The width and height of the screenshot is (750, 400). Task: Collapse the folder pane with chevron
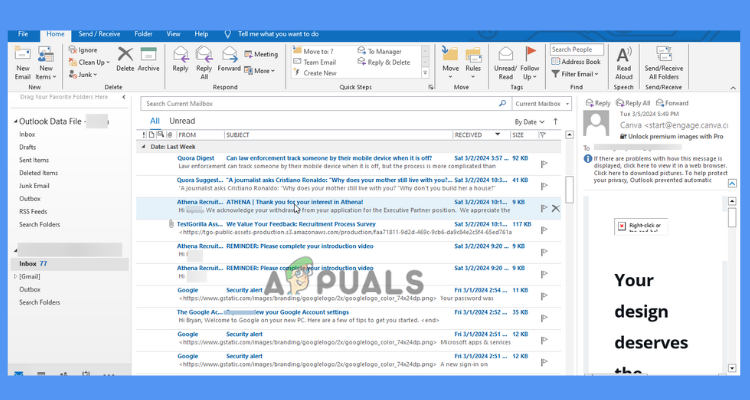coord(124,97)
